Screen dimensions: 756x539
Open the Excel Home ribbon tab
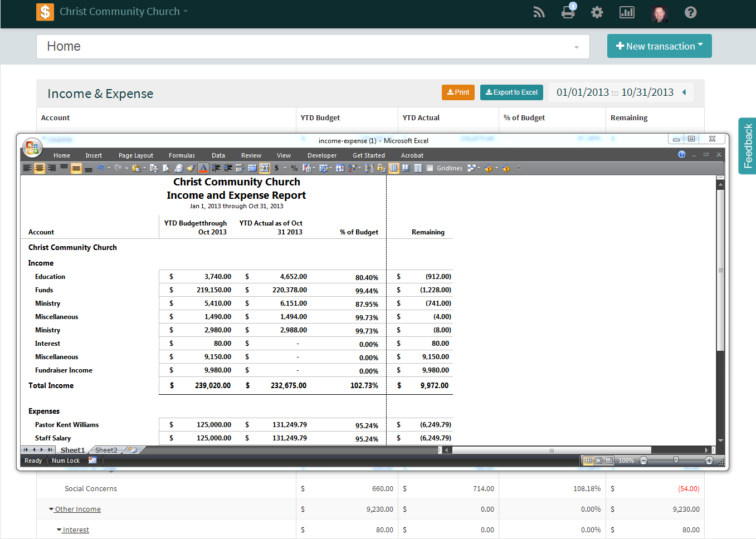coord(62,155)
